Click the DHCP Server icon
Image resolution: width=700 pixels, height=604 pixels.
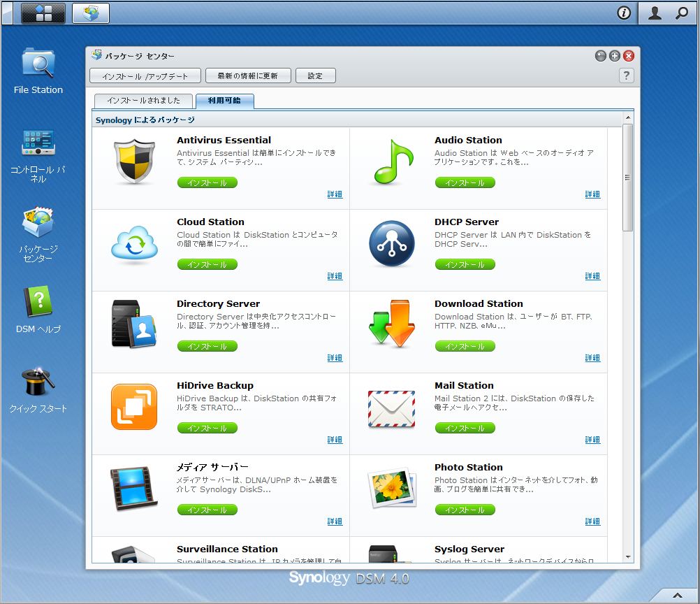[391, 243]
